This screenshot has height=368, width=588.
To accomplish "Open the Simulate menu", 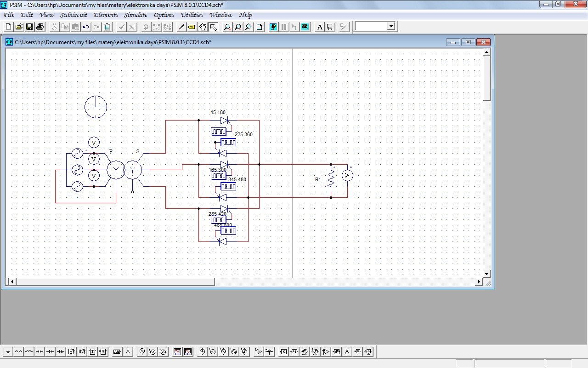I will [x=136, y=15].
